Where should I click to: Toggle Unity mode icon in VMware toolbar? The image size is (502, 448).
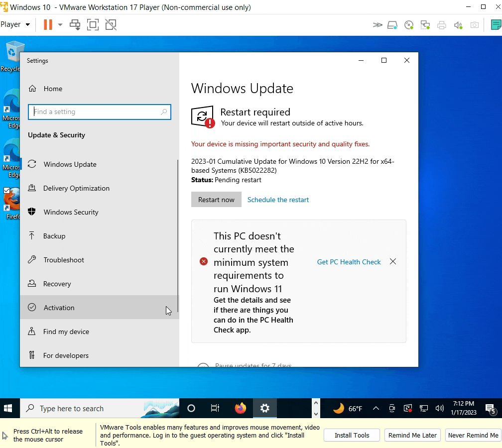(111, 25)
